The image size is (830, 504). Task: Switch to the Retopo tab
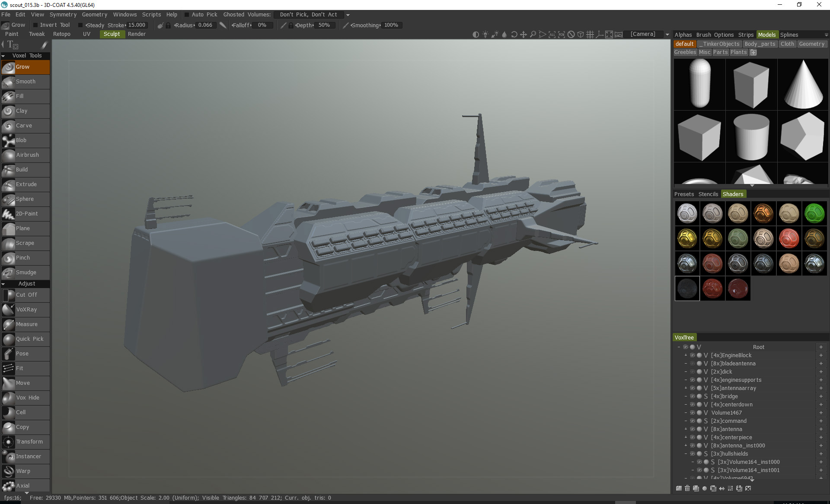point(61,34)
